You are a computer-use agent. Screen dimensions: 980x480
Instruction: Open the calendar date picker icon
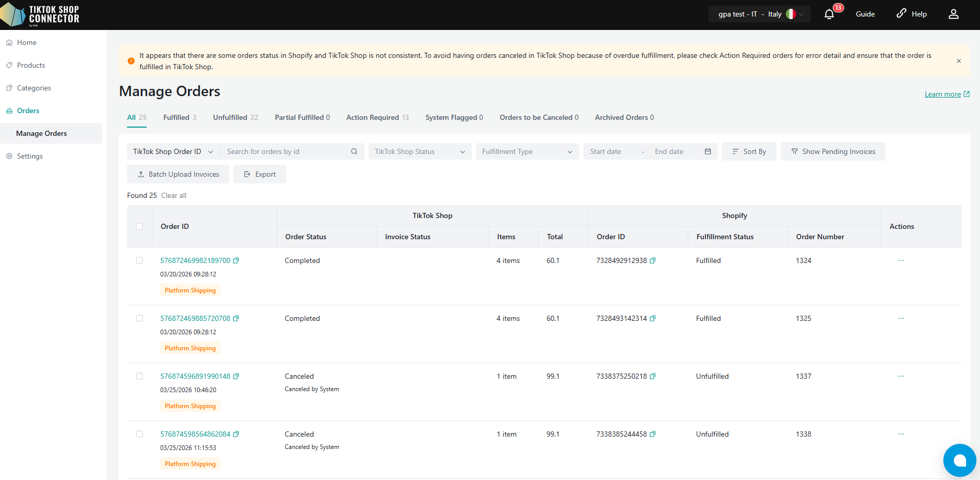[708, 151]
